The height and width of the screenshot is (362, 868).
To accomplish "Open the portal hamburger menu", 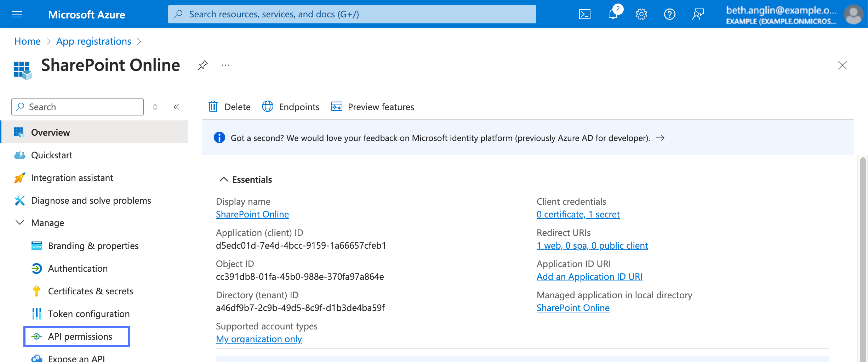I will pyautogui.click(x=17, y=14).
